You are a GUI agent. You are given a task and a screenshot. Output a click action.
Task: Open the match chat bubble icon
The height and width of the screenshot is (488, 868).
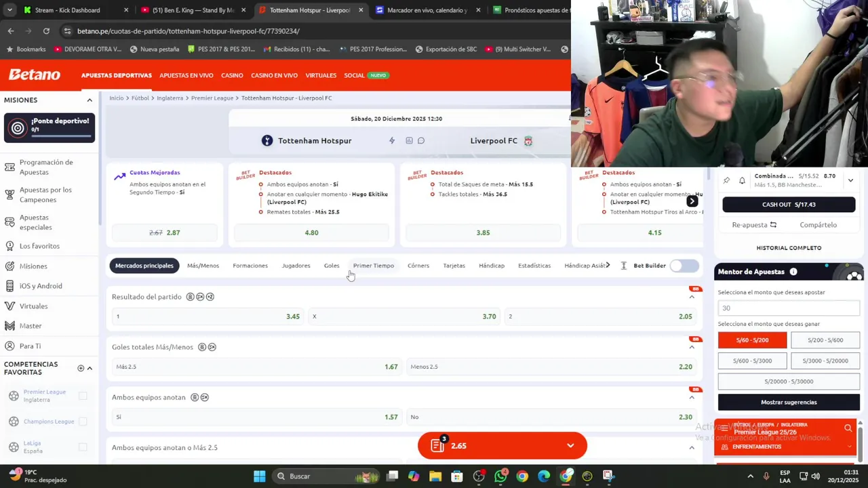(421, 140)
